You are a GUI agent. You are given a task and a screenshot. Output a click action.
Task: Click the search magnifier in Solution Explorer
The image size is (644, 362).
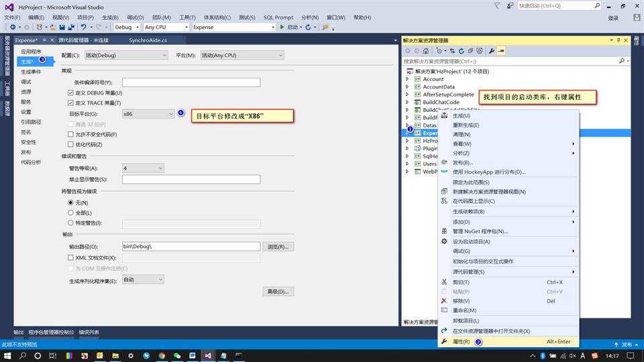[x=622, y=61]
